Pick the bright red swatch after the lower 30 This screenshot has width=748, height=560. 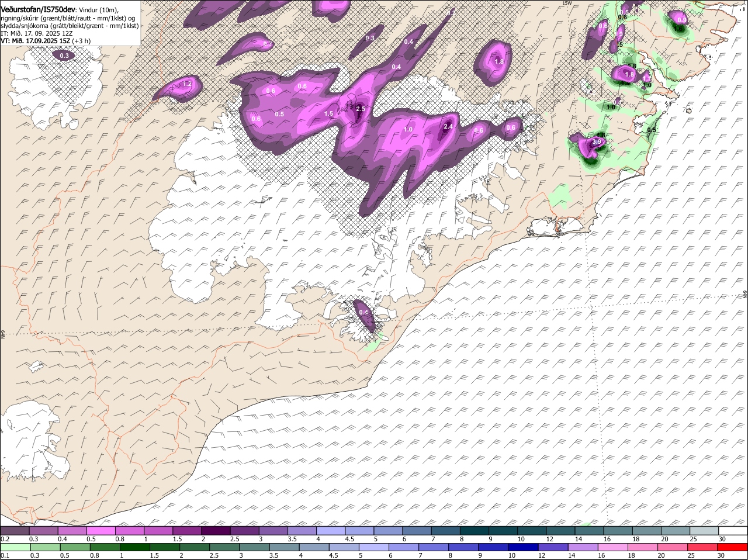(733, 547)
